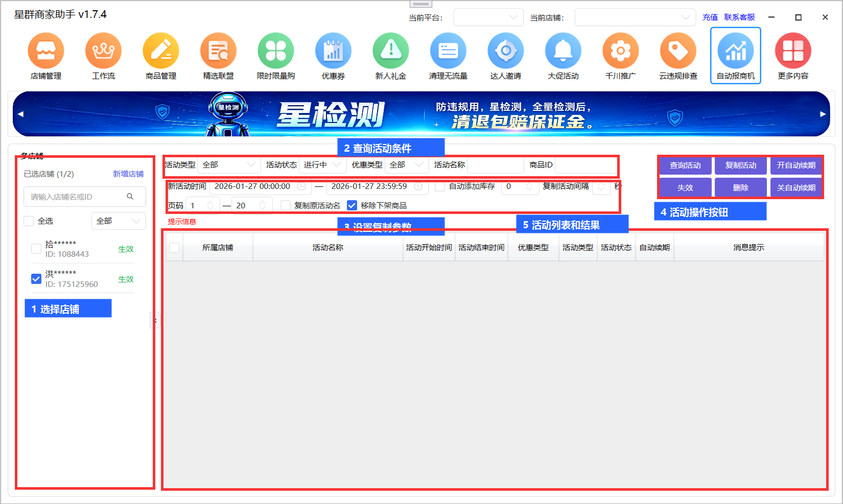This screenshot has height=504, width=843.
Task: Open the 新人礼金 newcomer gift icon
Action: [x=391, y=51]
